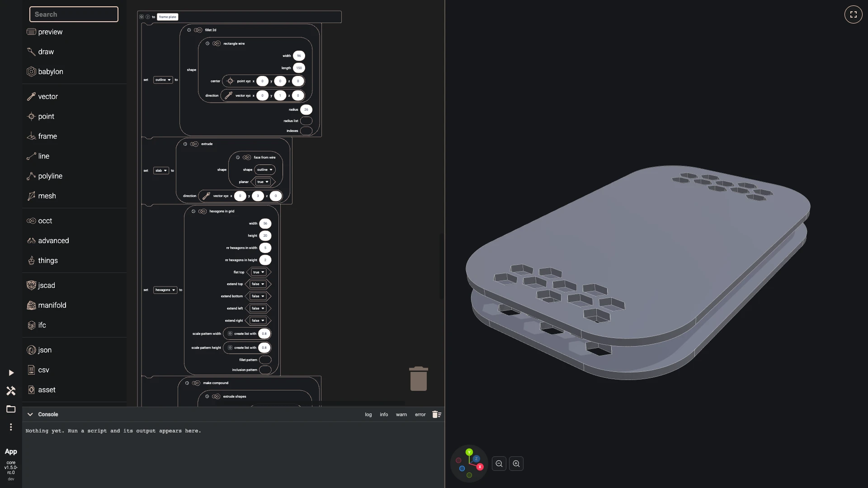The width and height of the screenshot is (868, 488).
Task: Open the extend top false dropdown
Action: [258, 284]
